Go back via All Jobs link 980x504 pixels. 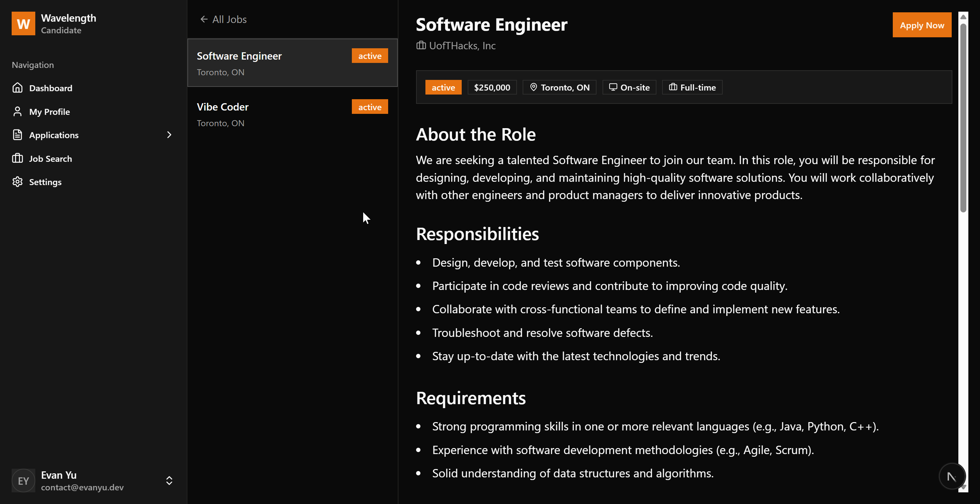[229, 19]
